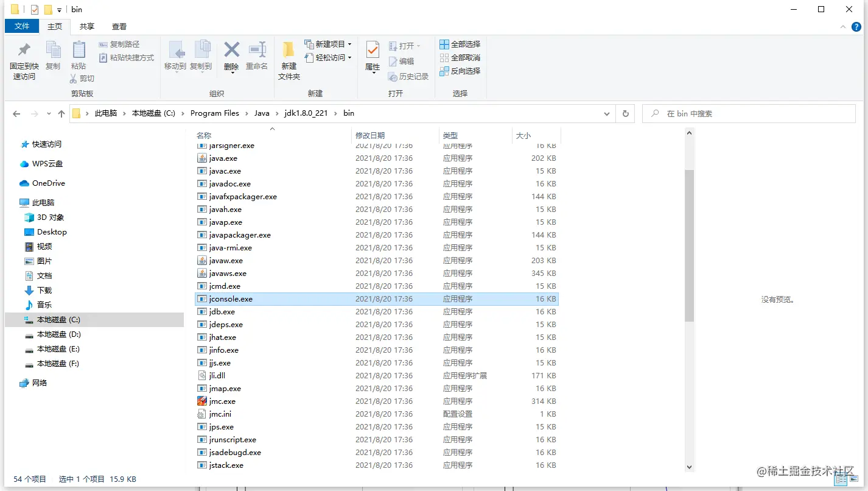The image size is (868, 491).
Task: Select javaws.exe file icon
Action: [x=202, y=274]
